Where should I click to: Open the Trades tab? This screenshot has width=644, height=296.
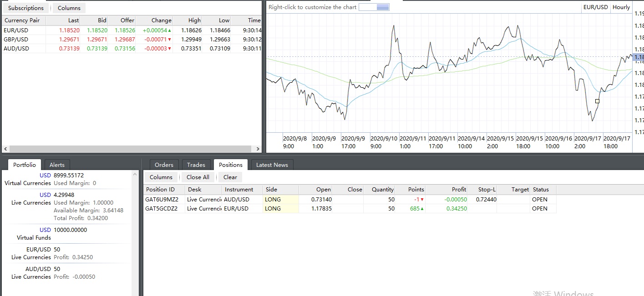click(196, 165)
